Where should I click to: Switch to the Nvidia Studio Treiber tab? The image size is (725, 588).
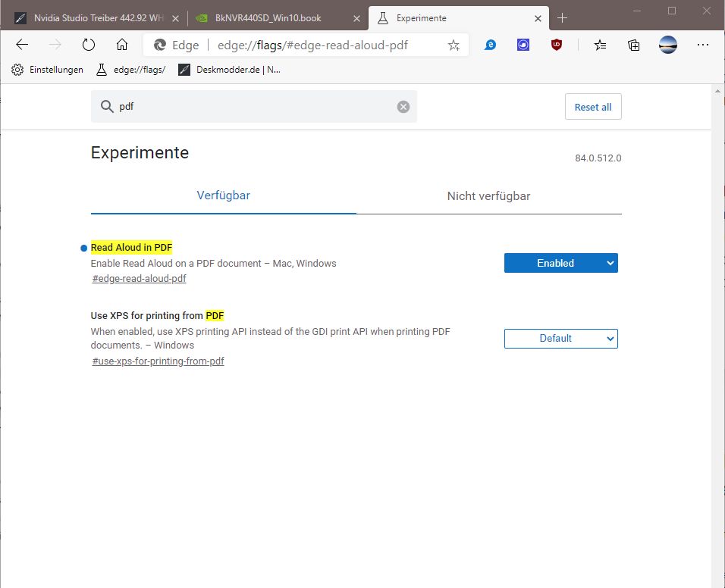(93, 18)
